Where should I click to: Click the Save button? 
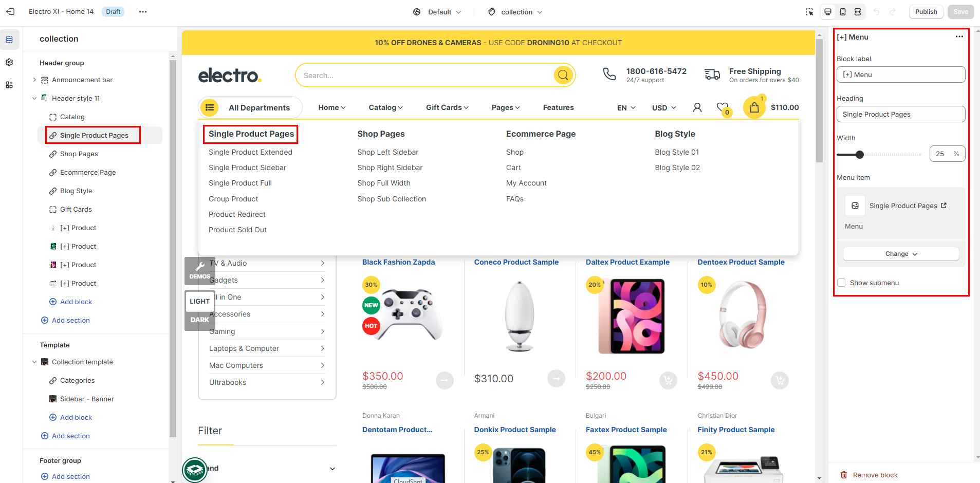point(960,12)
